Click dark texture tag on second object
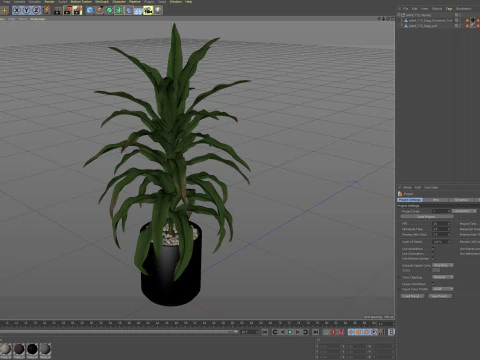Screen dimensions: 480x360 click(x=473, y=20)
